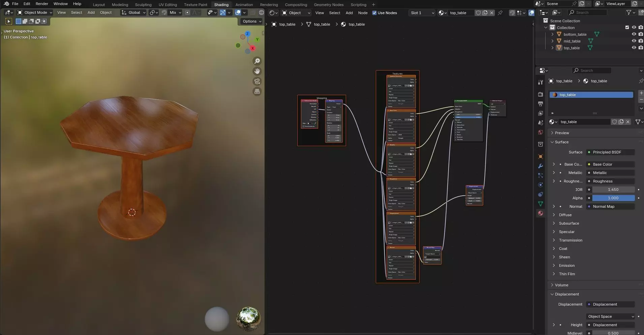Hide top_table in the viewport via the eye

[x=634, y=48]
